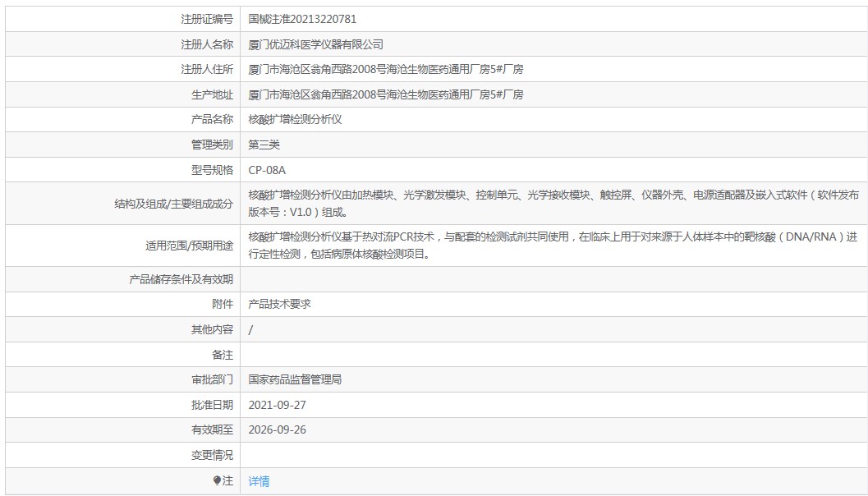Screen dimensions: 868x496
Task: Select the address value in the 注册人住所 row
Action: [x=386, y=69]
